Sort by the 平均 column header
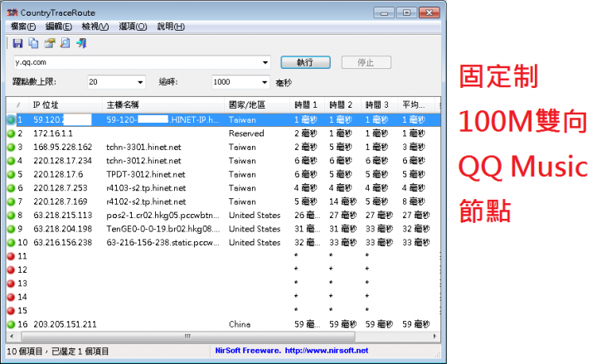 (x=415, y=105)
